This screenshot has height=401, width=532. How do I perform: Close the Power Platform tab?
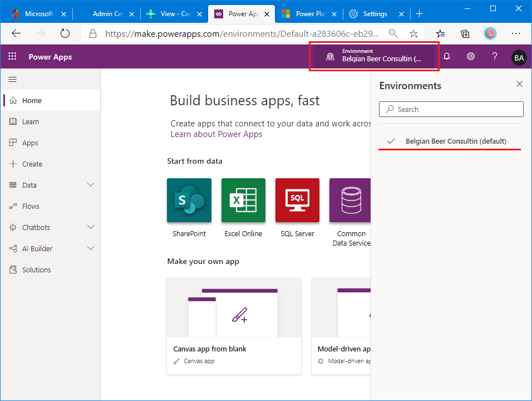click(x=334, y=14)
